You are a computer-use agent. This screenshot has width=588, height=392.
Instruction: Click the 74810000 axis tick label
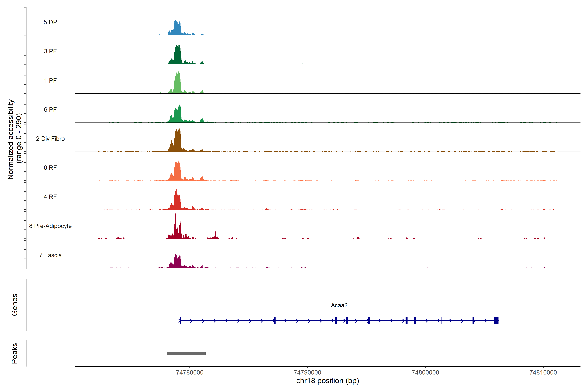543,372
